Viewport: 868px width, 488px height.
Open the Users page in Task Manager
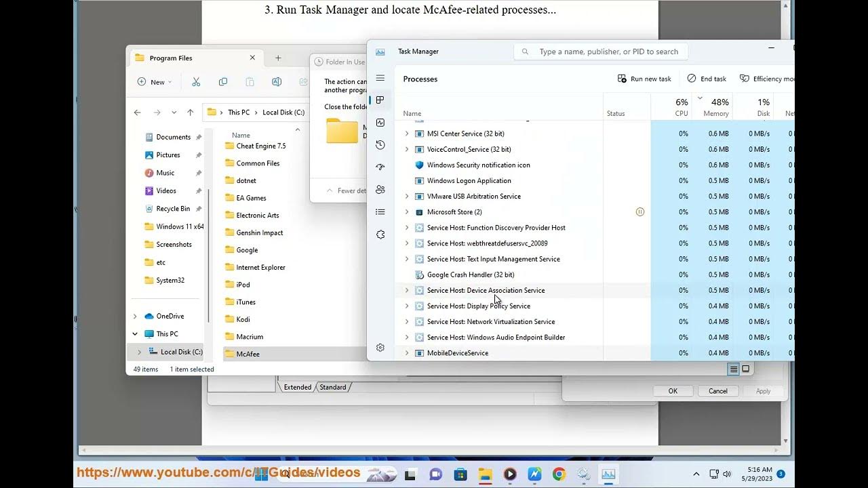[380, 190]
